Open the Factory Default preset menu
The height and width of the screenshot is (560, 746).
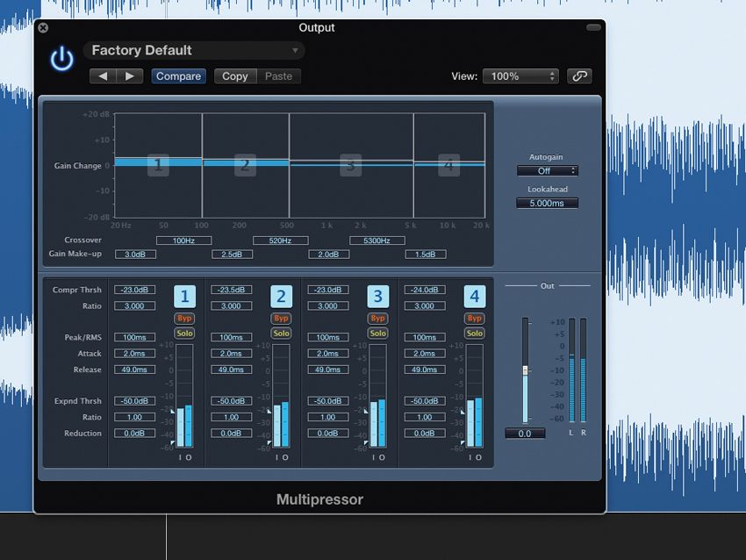point(194,50)
